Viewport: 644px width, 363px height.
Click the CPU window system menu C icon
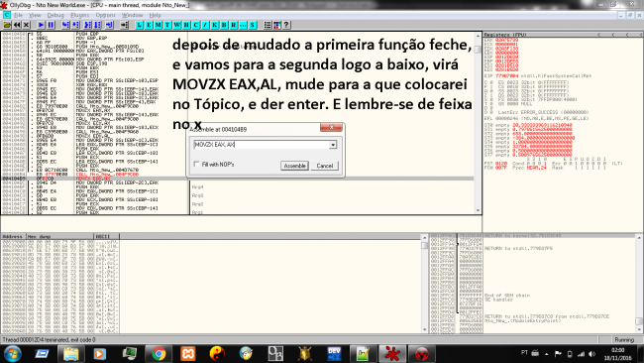[x=7, y=15]
